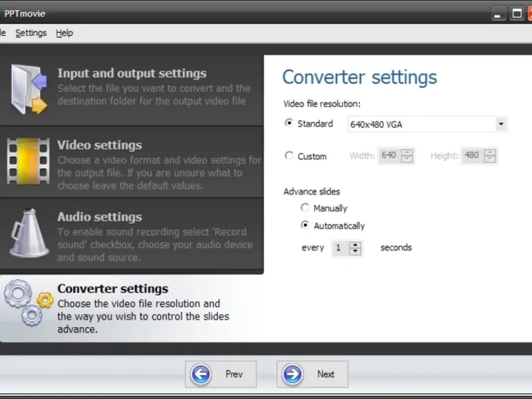Maximize the PPTmovie window
The height and width of the screenshot is (399, 532).
pos(517,14)
